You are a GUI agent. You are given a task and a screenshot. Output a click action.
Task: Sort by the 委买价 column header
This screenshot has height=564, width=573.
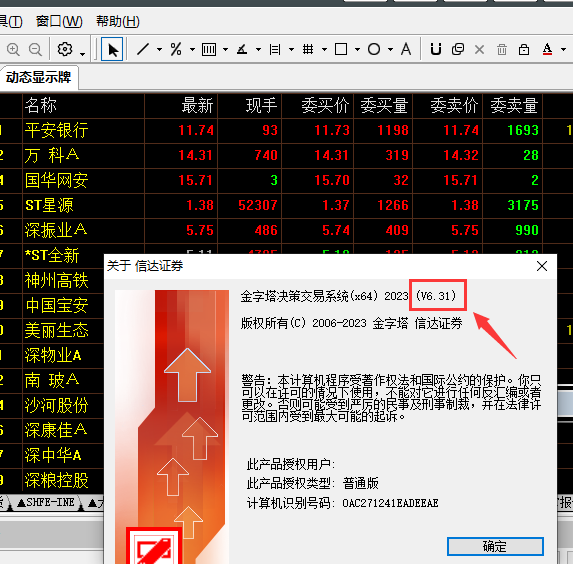click(x=318, y=106)
